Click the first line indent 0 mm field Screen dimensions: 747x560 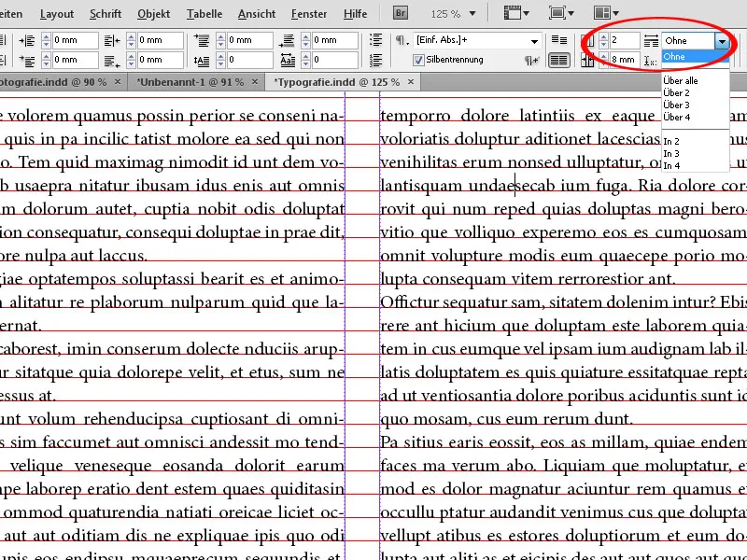click(x=76, y=60)
